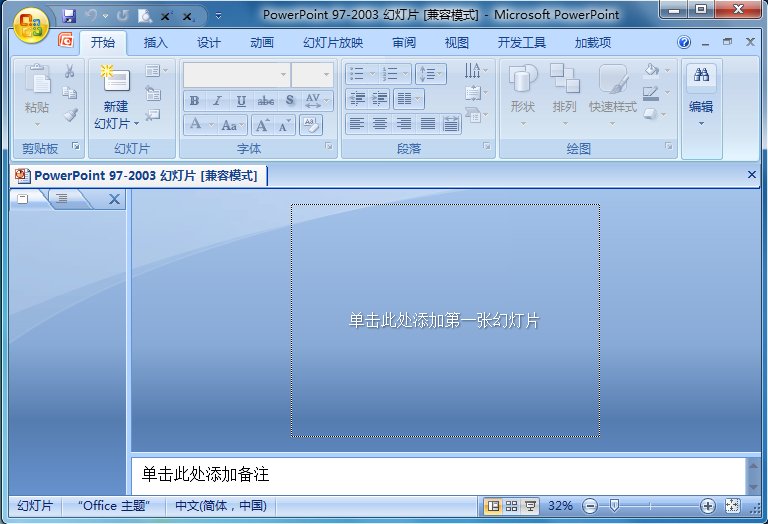The image size is (768, 524).
Task: Open the blue Help question mark
Action: (x=684, y=43)
